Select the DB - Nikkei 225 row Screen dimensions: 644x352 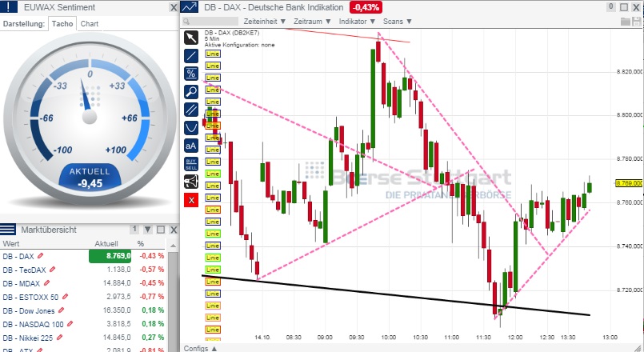tap(83, 338)
